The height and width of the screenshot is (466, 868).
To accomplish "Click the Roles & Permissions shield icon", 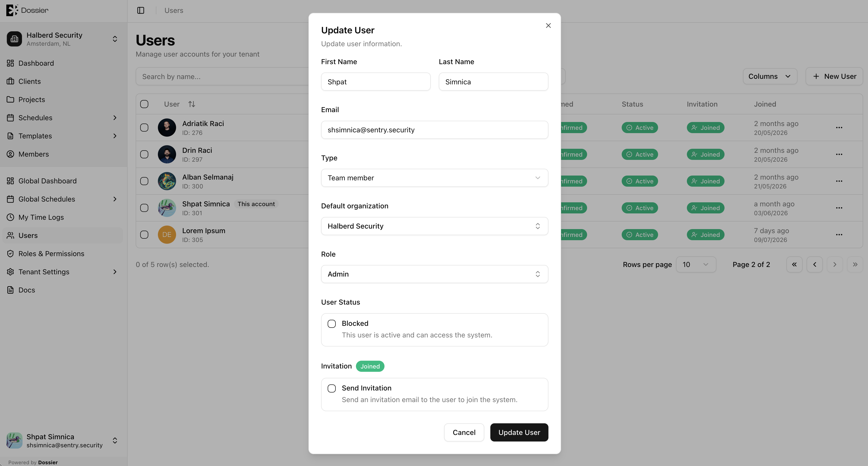I will tap(10, 254).
